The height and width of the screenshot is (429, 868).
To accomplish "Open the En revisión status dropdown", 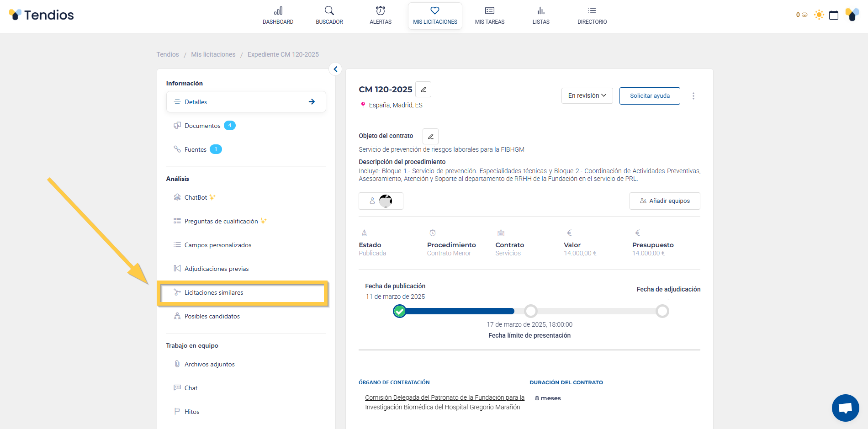I will coord(587,96).
